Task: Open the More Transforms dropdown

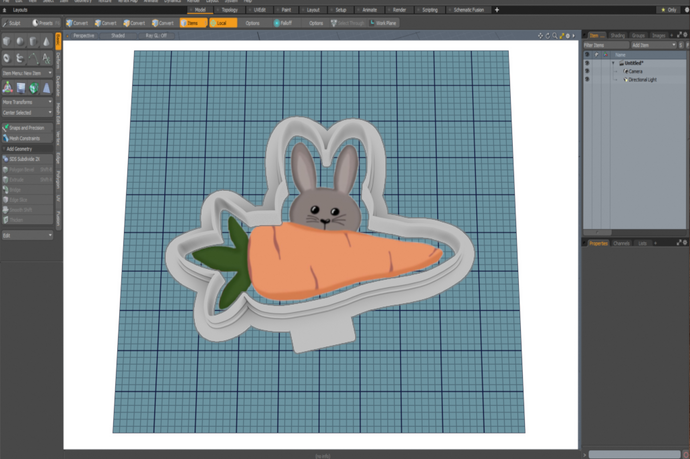Action: coord(26,102)
